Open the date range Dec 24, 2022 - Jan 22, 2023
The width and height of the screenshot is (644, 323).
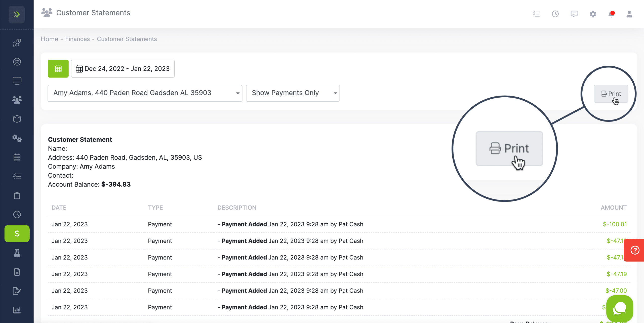pos(123,68)
